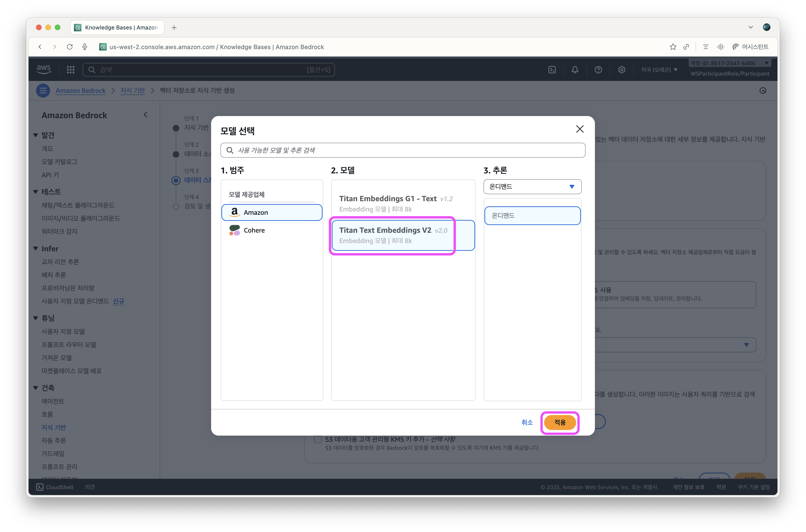Open CloudShell from the footer
This screenshot has width=806, height=532.
tap(55, 487)
